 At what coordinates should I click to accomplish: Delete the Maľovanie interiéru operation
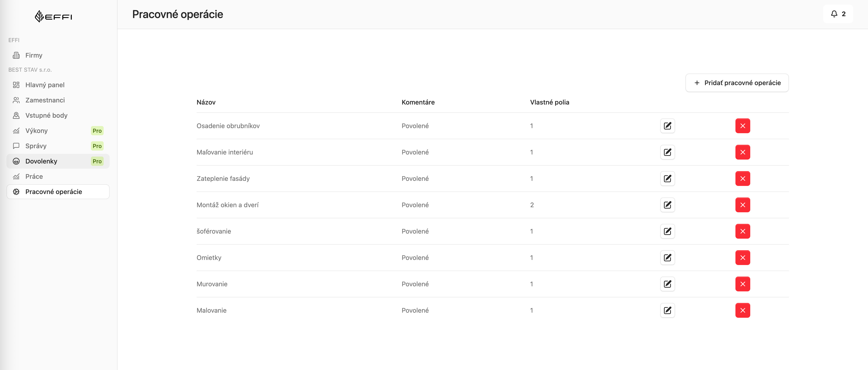click(742, 152)
